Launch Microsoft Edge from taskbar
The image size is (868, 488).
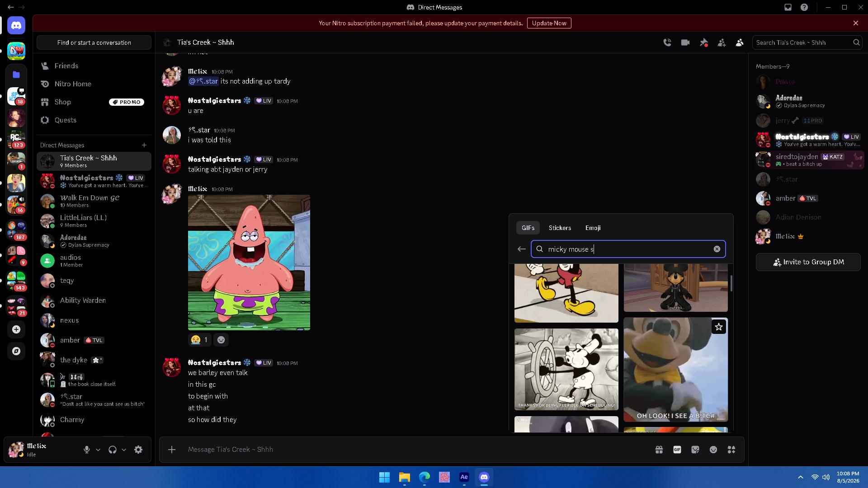pos(424,477)
